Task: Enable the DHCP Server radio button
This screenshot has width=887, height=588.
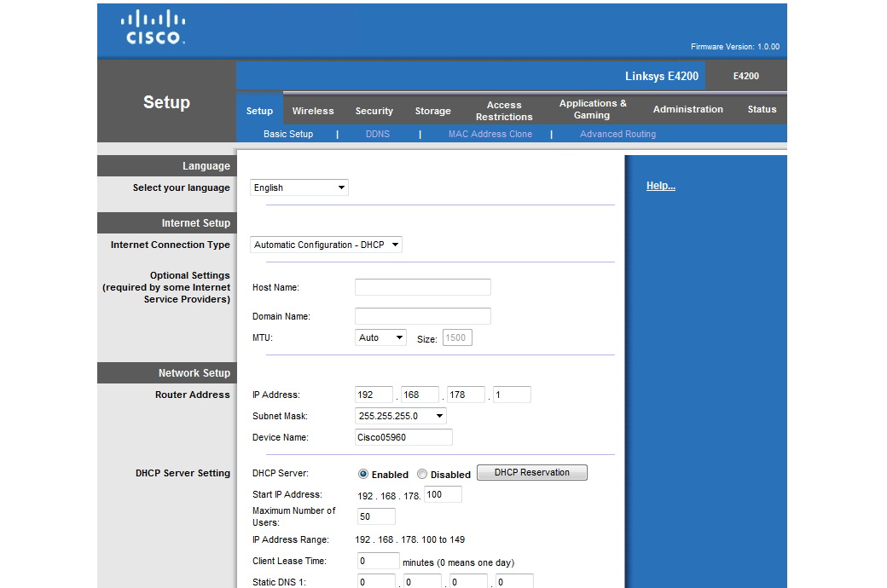Action: [x=363, y=475]
